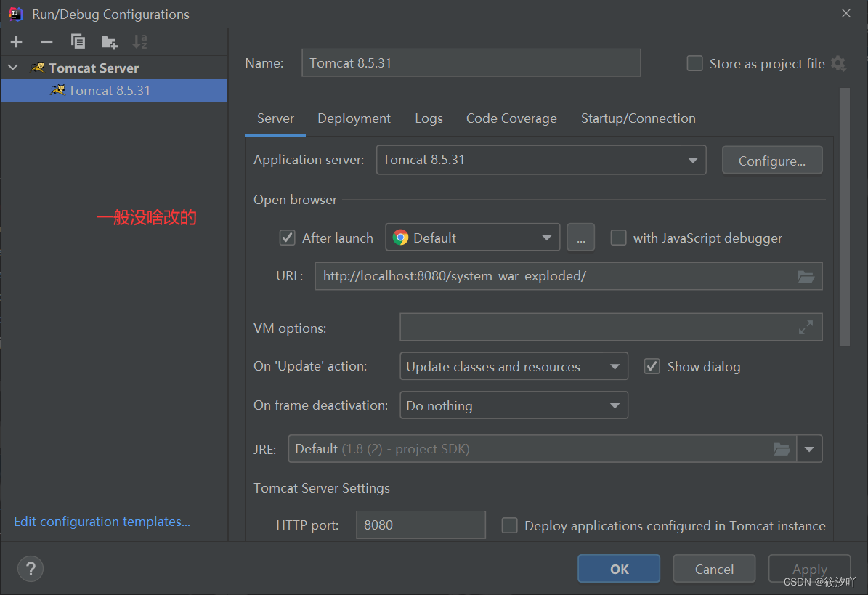Close the Run/Debug Configurations dialog
The image size is (868, 595).
click(x=846, y=13)
